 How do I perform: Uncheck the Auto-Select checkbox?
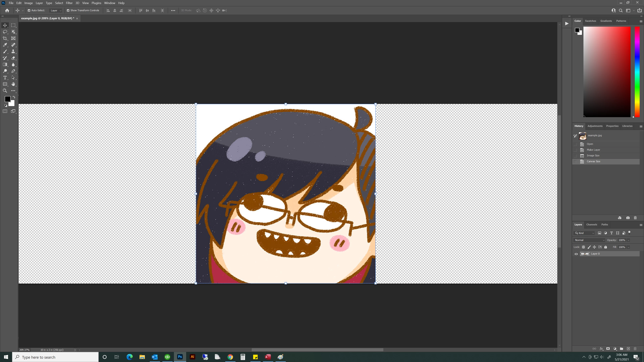[x=29, y=11]
